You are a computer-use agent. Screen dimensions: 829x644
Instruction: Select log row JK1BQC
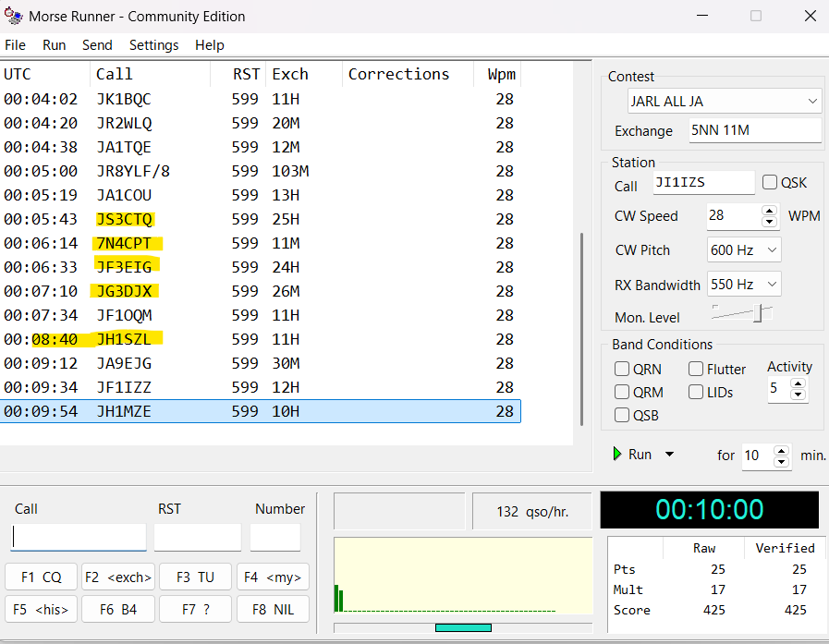click(x=260, y=99)
